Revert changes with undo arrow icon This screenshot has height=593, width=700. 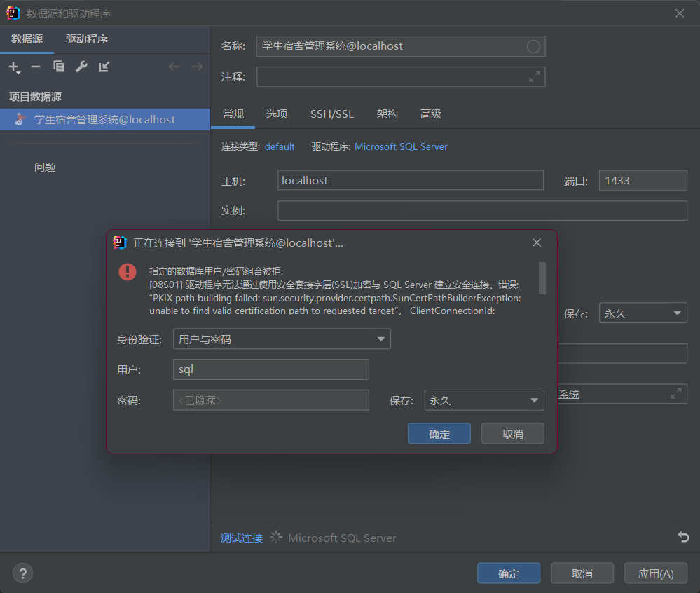pyautogui.click(x=683, y=537)
